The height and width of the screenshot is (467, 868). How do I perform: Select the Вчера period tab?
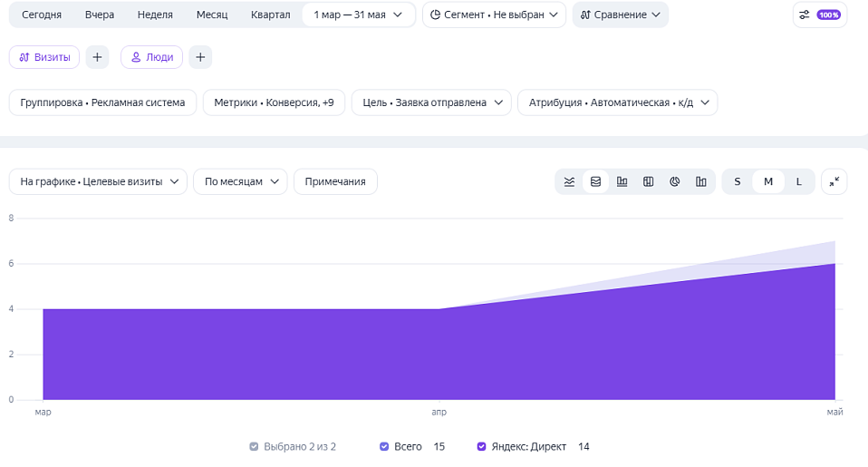click(x=100, y=15)
